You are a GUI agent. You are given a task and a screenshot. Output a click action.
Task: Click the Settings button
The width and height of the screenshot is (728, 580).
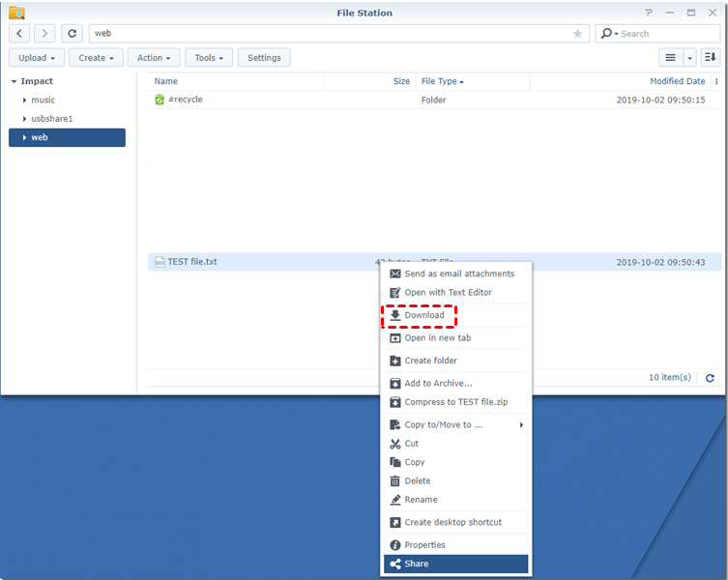pyautogui.click(x=264, y=58)
